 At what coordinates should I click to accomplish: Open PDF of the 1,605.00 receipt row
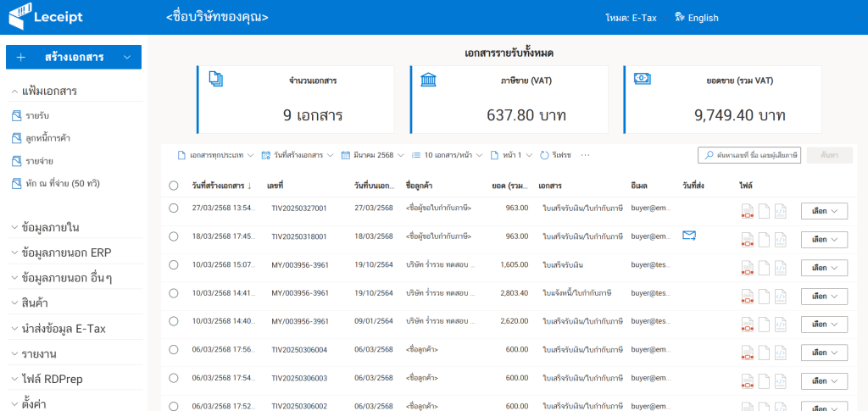point(748,268)
